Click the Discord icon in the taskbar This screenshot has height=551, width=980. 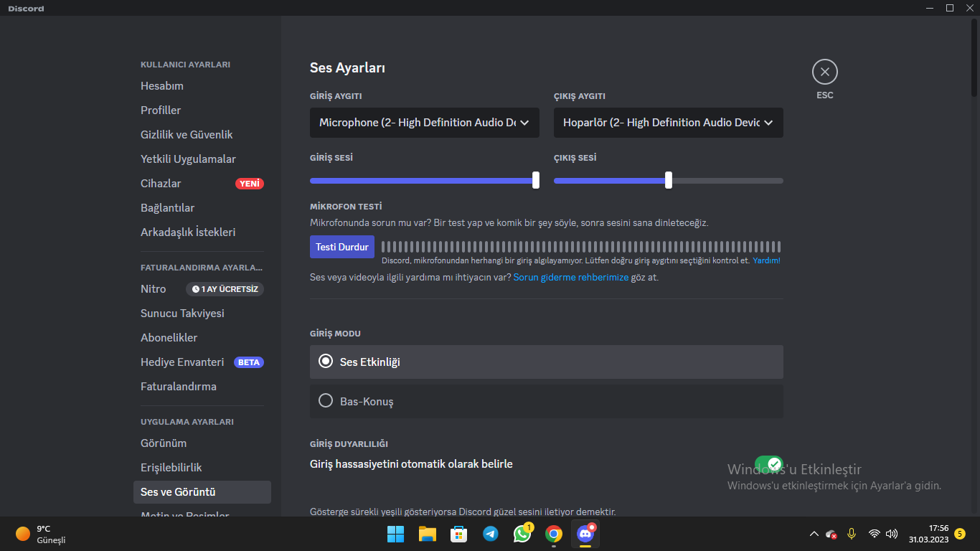[x=585, y=534]
